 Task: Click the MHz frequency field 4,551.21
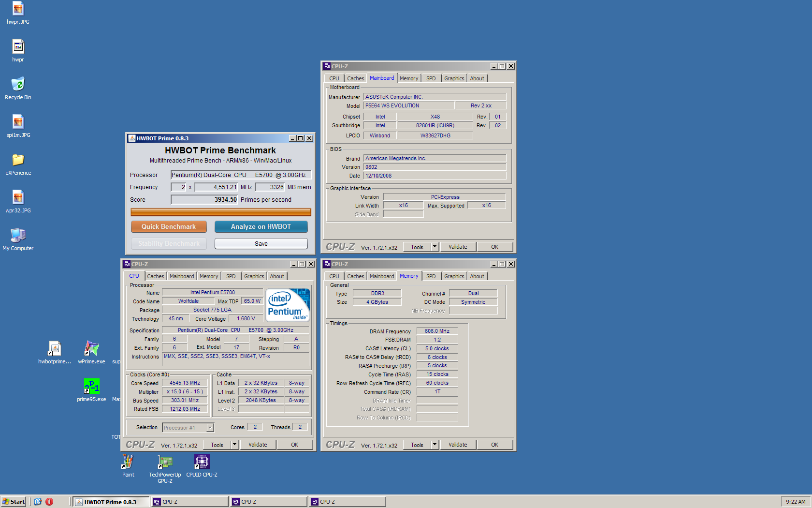(217, 187)
